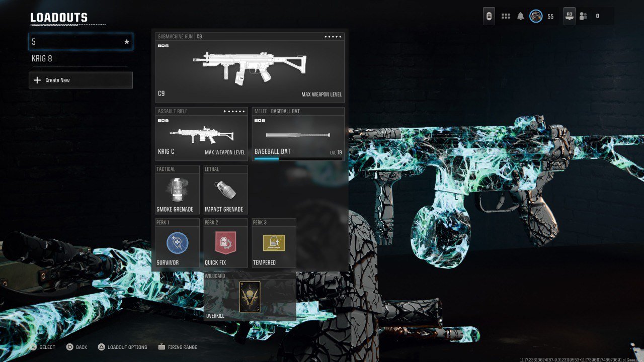Viewport: 644px width, 362px height.
Task: Select the loadout named 5
Action: click(x=80, y=42)
